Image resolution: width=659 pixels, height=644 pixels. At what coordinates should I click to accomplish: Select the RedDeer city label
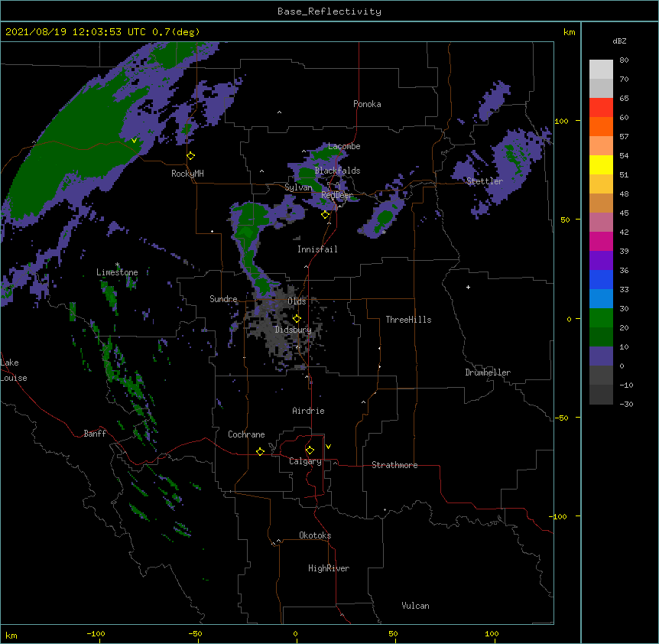tap(336, 195)
